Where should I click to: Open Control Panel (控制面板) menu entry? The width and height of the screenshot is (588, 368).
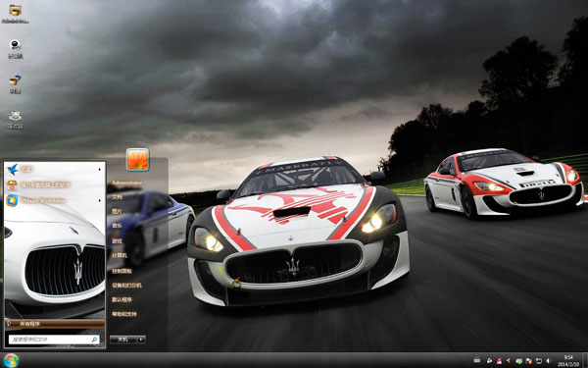122,271
